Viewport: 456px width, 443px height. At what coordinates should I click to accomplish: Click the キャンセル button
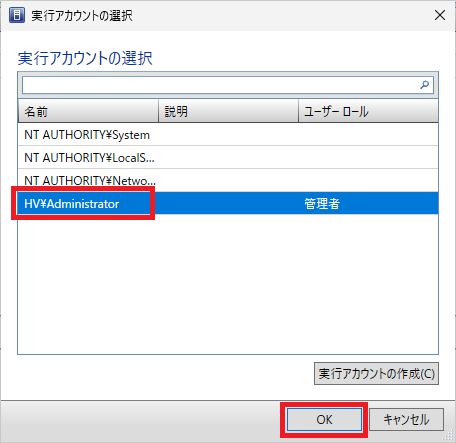pos(406,419)
